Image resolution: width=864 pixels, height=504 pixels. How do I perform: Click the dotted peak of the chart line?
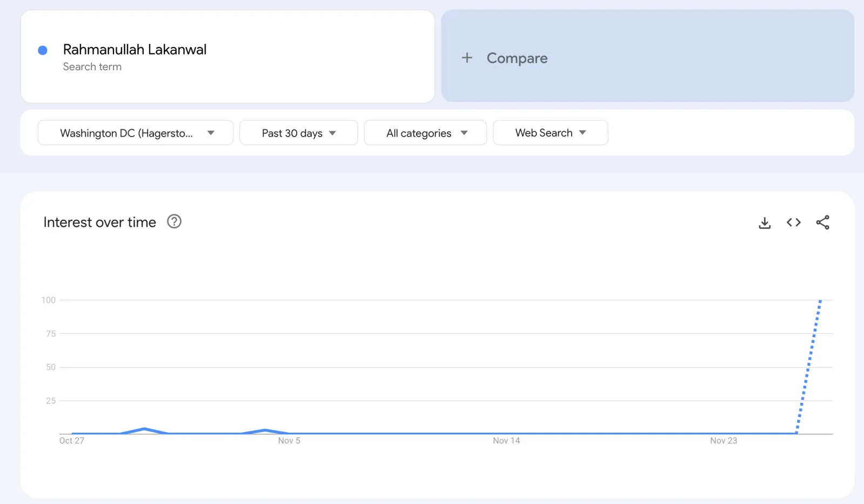tap(820, 302)
